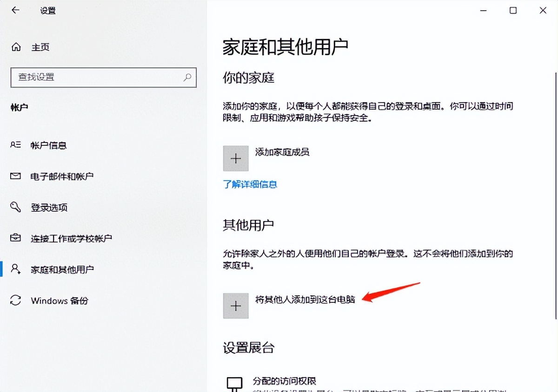This screenshot has width=558, height=392.
Task: Minimize the Settings window
Action: pyautogui.click(x=483, y=10)
